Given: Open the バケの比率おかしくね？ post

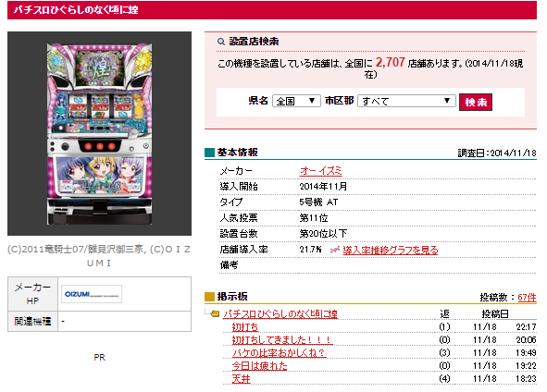Looking at the screenshot, I should click(x=279, y=352).
